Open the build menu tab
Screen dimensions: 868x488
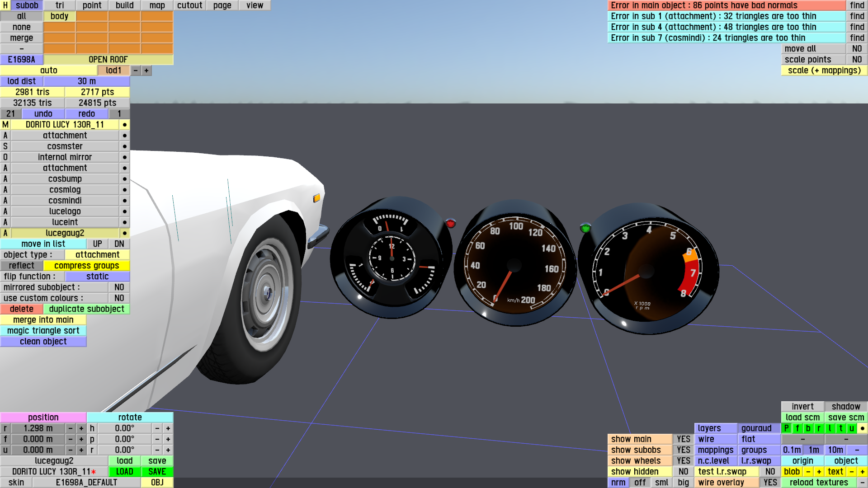click(x=124, y=5)
